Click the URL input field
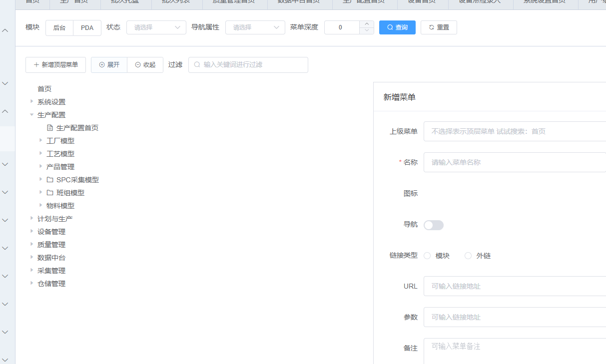This screenshot has height=364, width=606. coord(515,286)
